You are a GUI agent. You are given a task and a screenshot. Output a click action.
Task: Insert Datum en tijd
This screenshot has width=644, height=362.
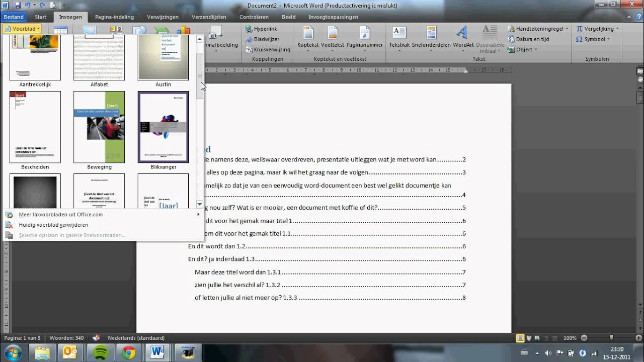coord(528,39)
